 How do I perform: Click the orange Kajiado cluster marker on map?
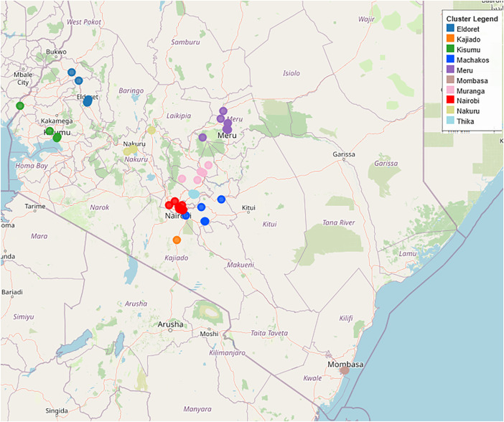(177, 240)
